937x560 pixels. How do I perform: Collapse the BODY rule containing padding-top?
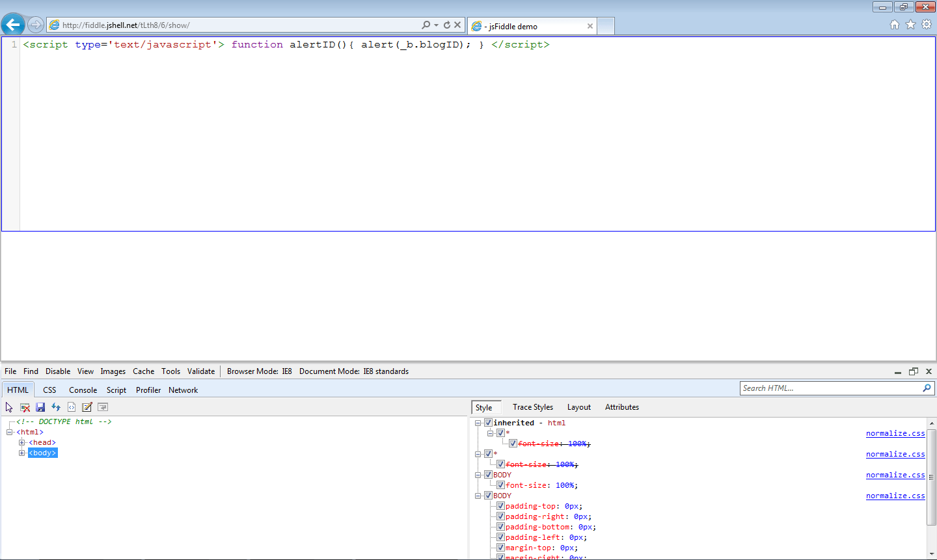point(478,496)
